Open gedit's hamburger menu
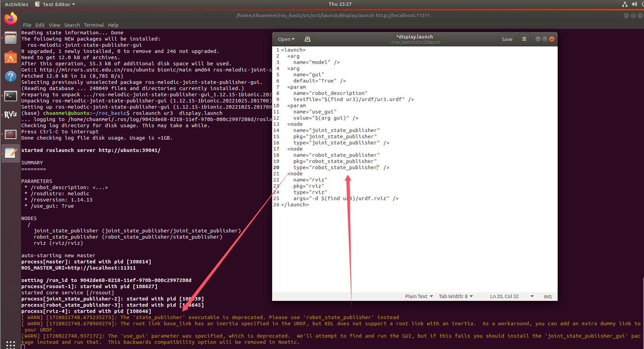644x349 pixels. point(524,39)
